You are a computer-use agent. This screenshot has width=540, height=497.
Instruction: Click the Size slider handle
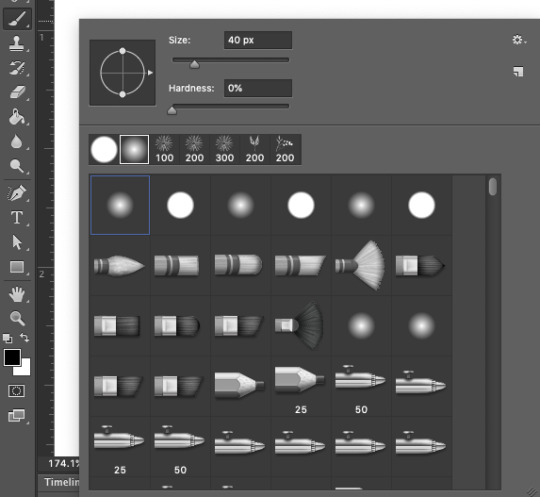click(x=195, y=64)
